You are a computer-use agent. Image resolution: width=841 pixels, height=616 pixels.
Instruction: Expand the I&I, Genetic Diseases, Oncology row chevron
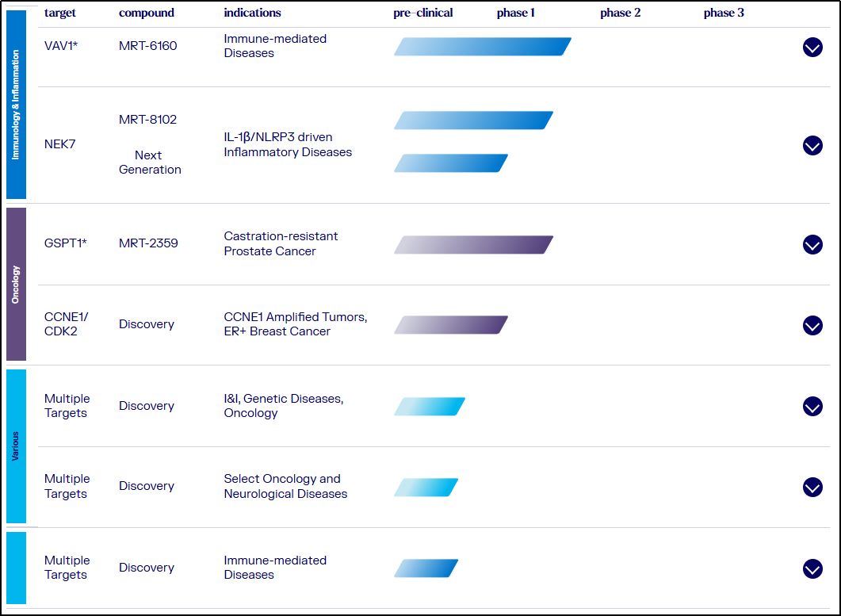812,406
